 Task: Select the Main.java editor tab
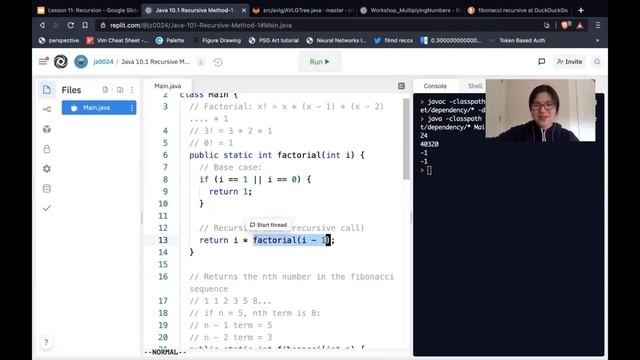point(168,86)
